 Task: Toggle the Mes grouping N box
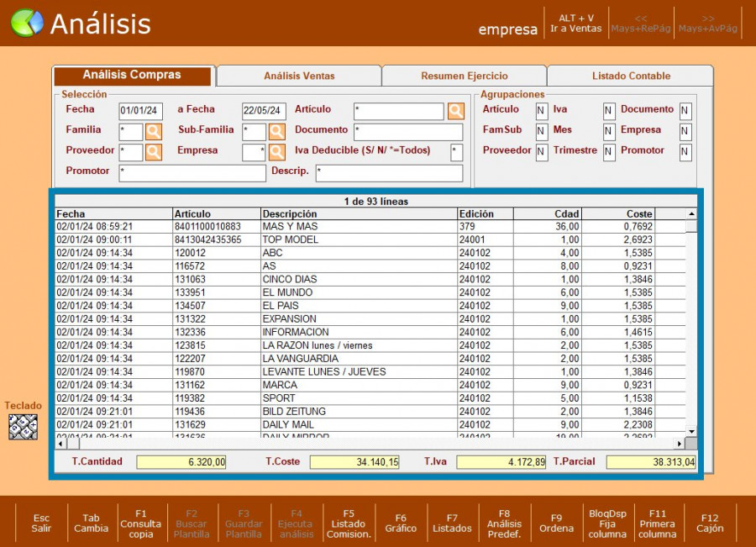[x=609, y=132]
